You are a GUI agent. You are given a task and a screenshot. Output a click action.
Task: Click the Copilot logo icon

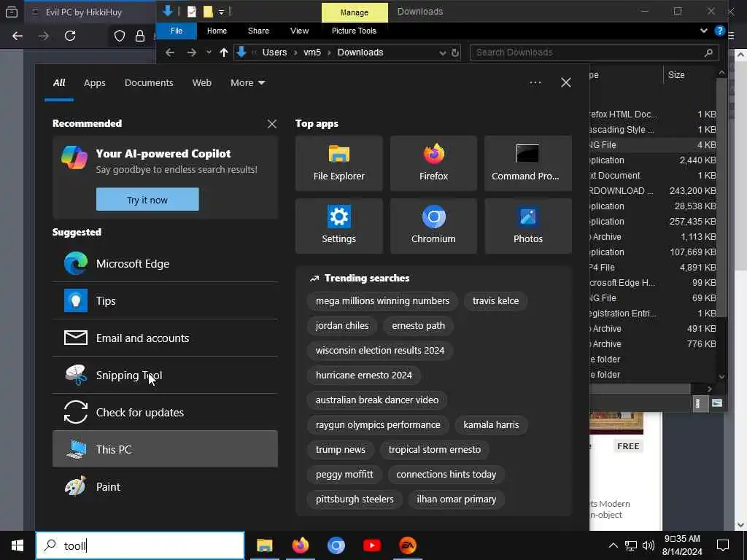[74, 157]
